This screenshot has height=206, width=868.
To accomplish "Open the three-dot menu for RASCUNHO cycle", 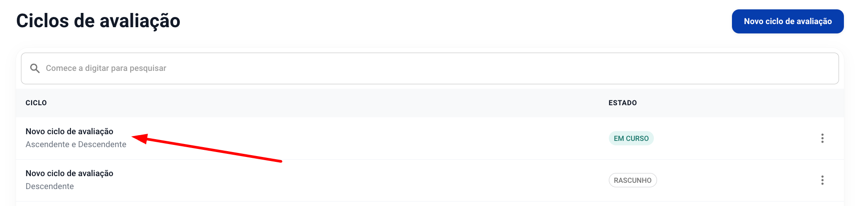I will [x=822, y=180].
